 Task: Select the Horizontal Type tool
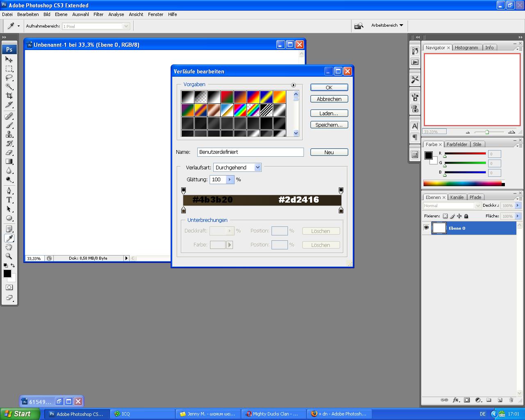(9, 200)
